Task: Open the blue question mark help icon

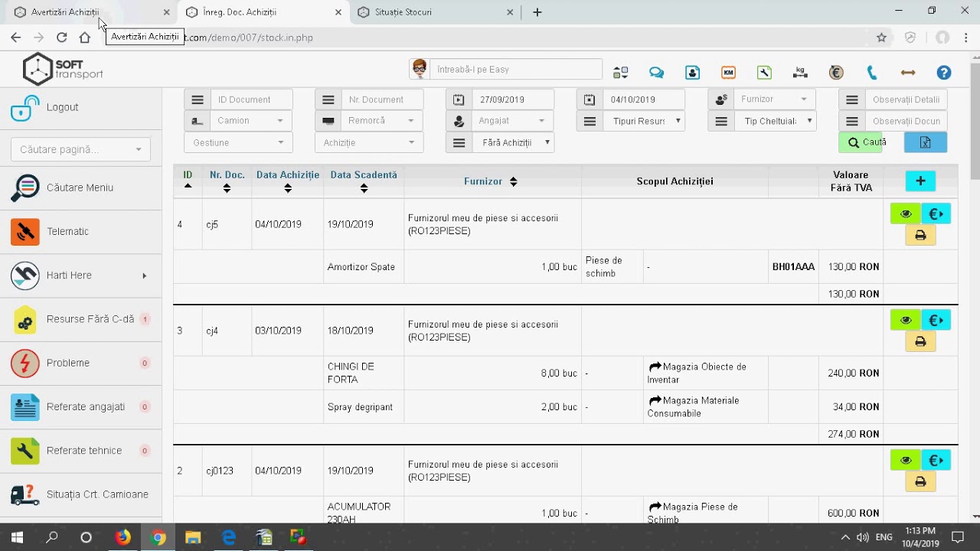Action: (944, 73)
